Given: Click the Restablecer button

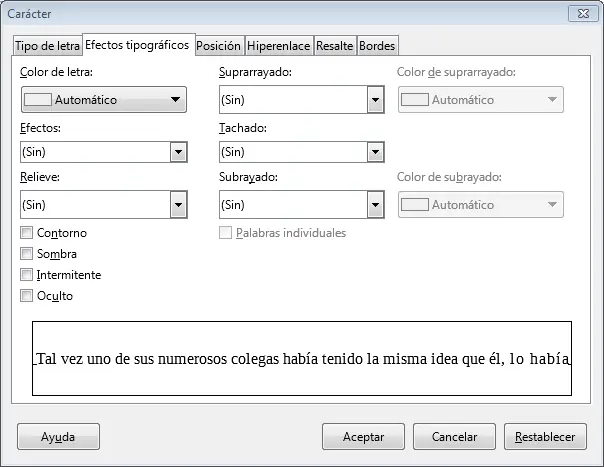Looking at the screenshot, I should click(x=545, y=437).
